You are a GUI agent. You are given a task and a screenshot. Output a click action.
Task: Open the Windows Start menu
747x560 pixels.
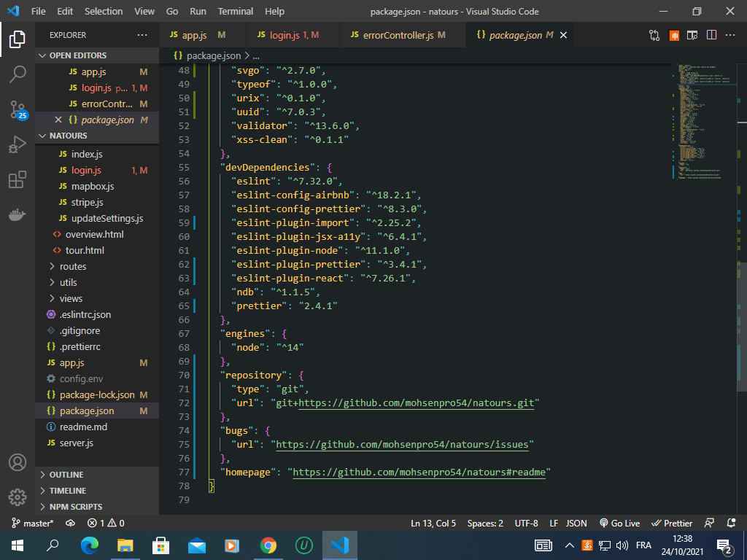[18, 545]
